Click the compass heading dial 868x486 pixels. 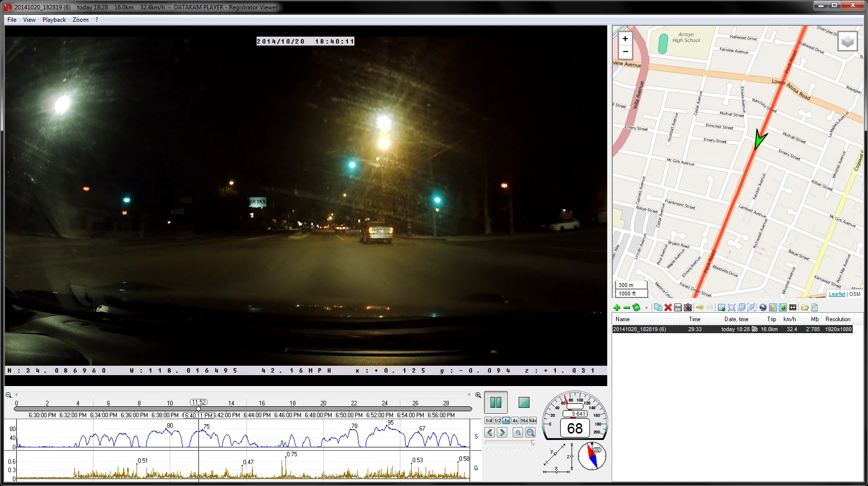pos(592,456)
